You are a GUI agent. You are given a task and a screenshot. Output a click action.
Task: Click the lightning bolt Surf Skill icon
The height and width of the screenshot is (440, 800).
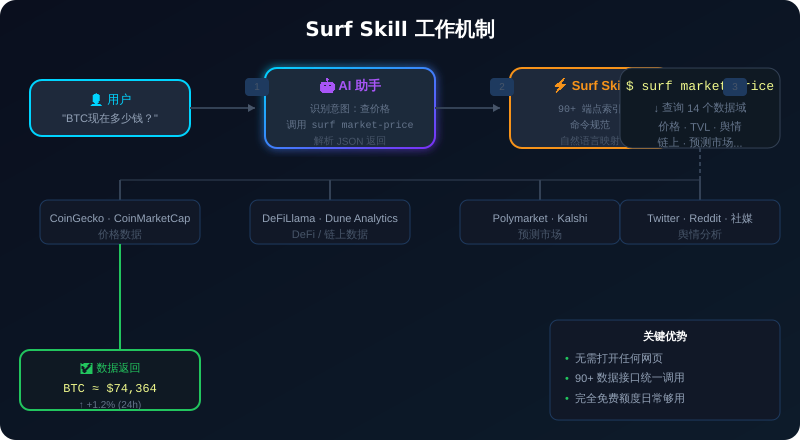(x=560, y=85)
